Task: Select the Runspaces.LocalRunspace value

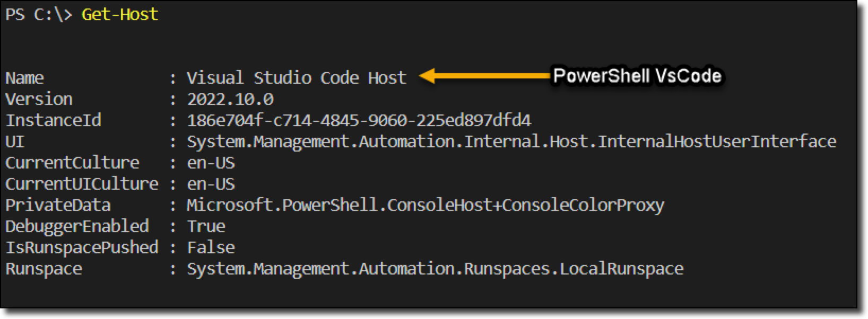Action: (x=435, y=269)
